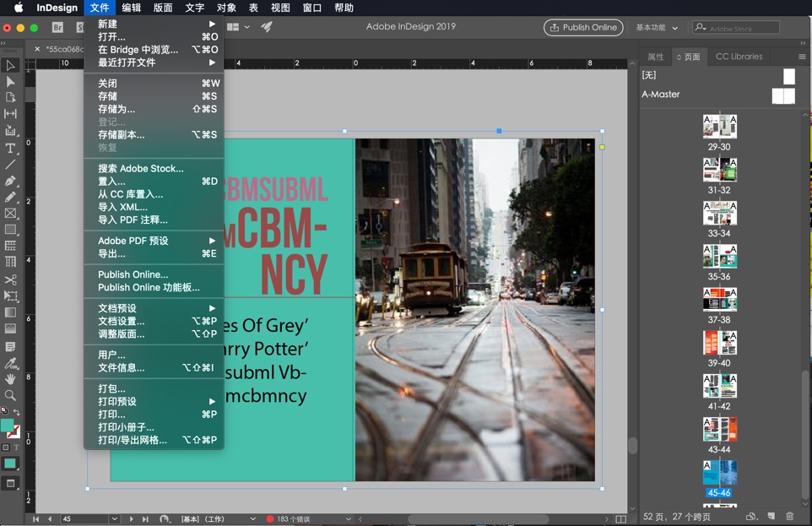812x526 pixels.
Task: Select the 45-46 spread thumbnail
Action: [x=720, y=472]
